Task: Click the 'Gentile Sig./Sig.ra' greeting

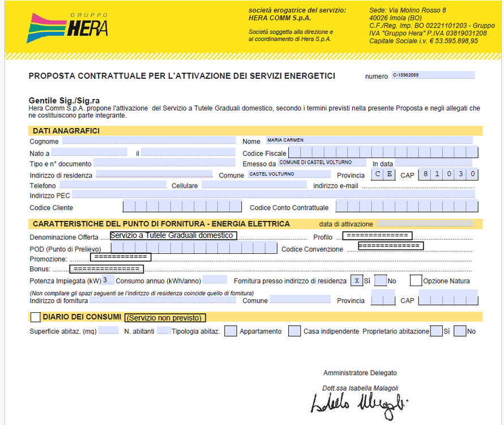Action: pyautogui.click(x=65, y=100)
